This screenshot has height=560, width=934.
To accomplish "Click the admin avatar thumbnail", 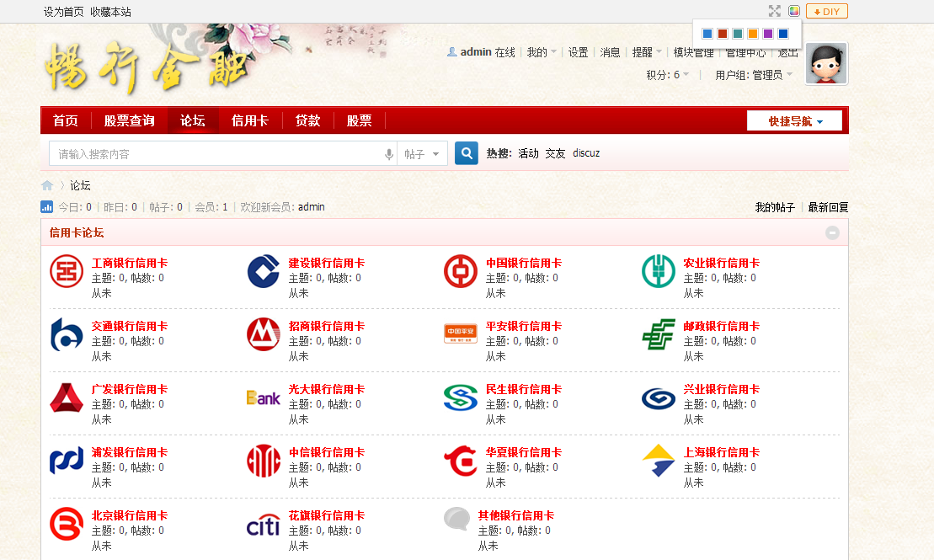I will click(826, 64).
